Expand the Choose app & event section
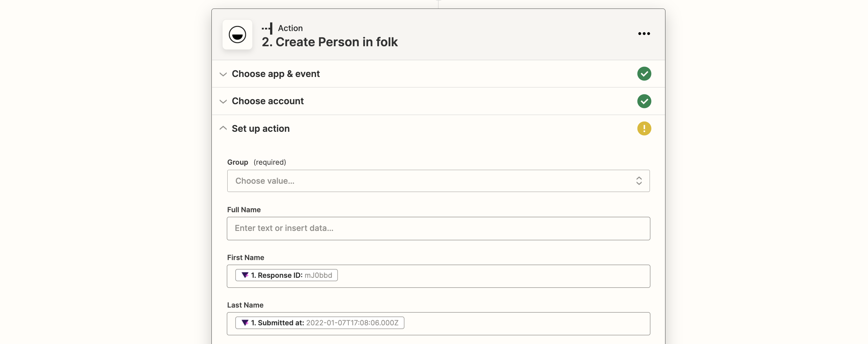868x344 pixels. [223, 74]
